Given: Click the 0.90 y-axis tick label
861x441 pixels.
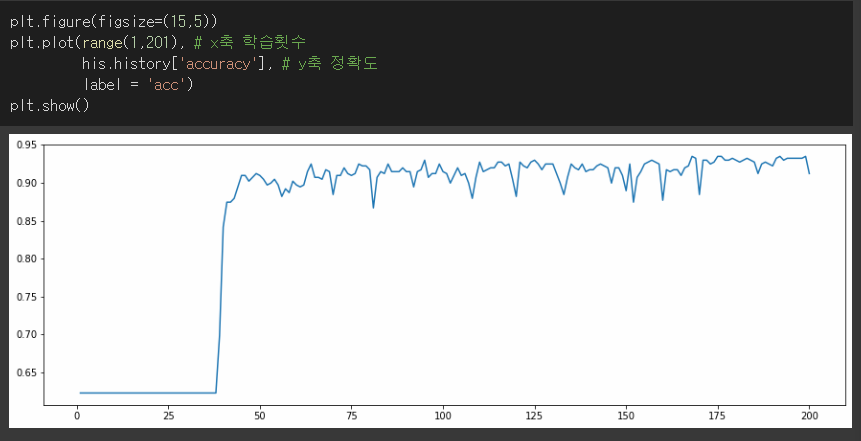Looking at the screenshot, I should [x=26, y=183].
